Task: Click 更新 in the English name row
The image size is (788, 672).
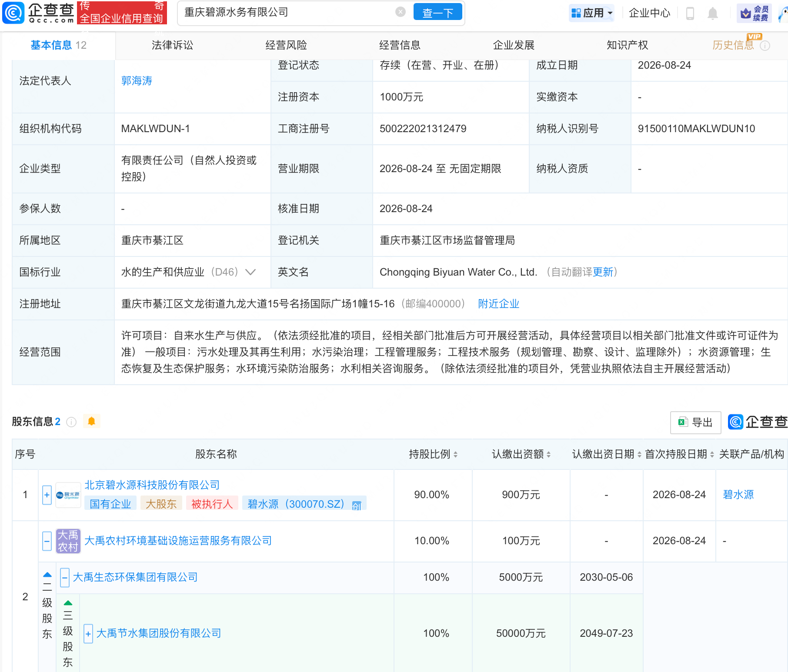Action: pyautogui.click(x=603, y=272)
